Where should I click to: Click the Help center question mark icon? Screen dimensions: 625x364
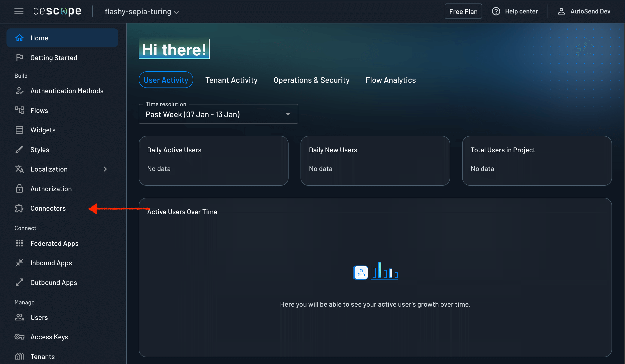(496, 11)
